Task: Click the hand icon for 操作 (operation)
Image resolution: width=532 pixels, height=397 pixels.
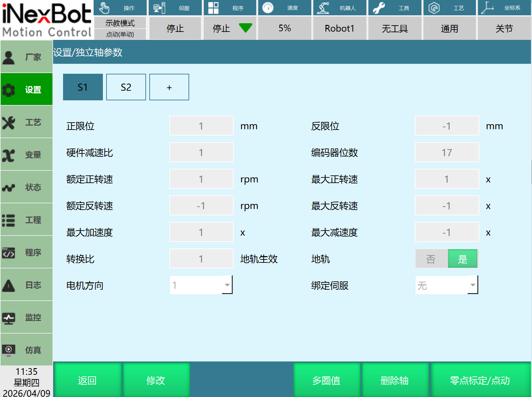Action: tap(104, 8)
